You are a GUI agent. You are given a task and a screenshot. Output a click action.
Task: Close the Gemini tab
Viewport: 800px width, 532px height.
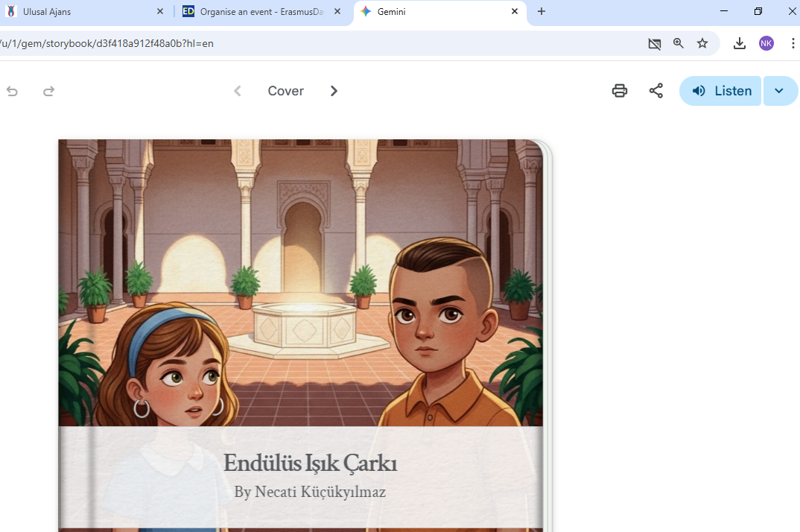[x=515, y=12]
